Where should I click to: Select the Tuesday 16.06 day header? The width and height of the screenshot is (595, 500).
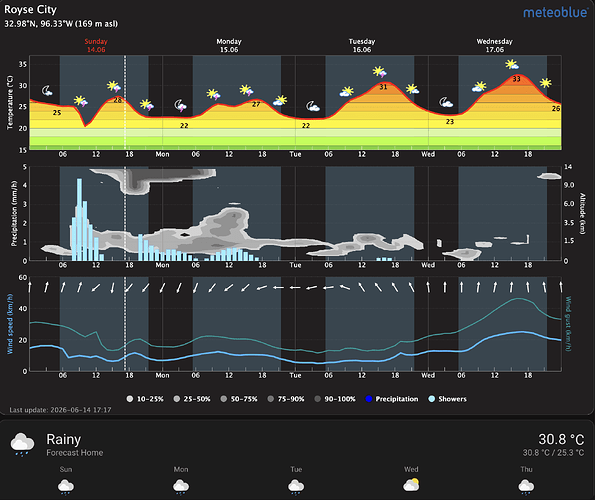(x=362, y=45)
